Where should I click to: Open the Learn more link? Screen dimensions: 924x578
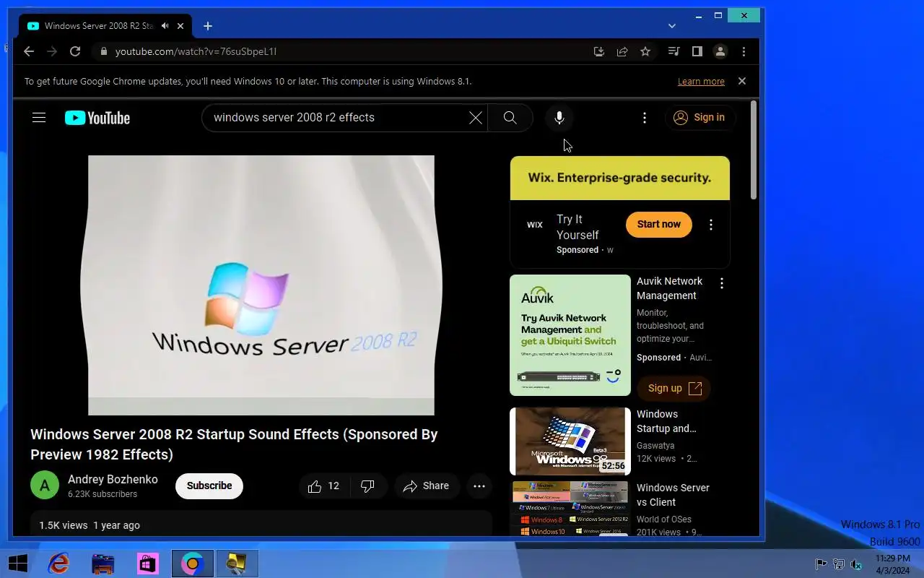click(x=701, y=82)
